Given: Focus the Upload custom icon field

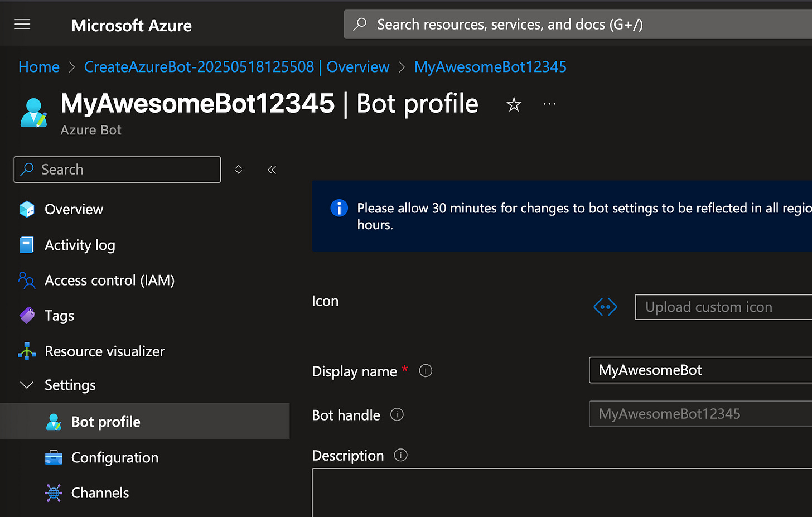Looking at the screenshot, I should click(723, 307).
